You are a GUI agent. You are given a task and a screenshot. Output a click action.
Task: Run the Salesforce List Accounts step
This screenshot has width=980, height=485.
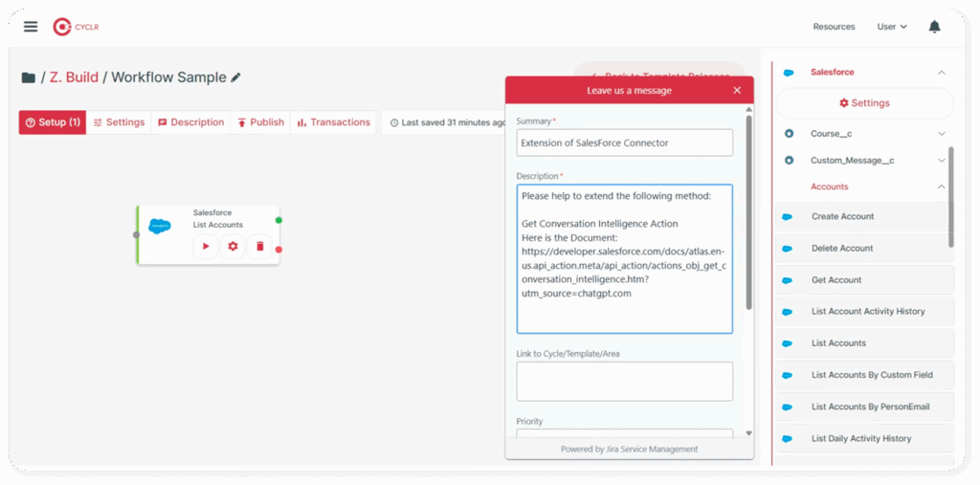click(x=206, y=247)
